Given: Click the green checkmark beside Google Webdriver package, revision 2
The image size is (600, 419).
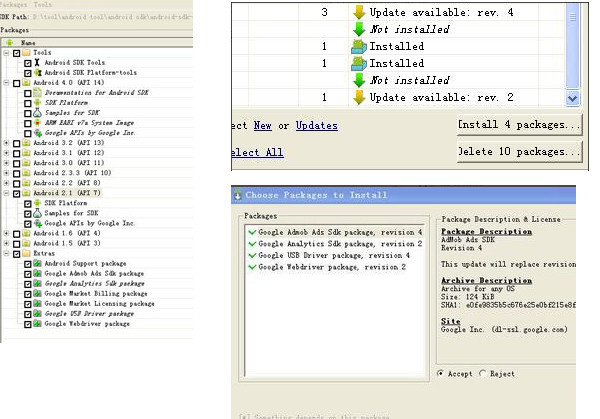Looking at the screenshot, I should (250, 267).
